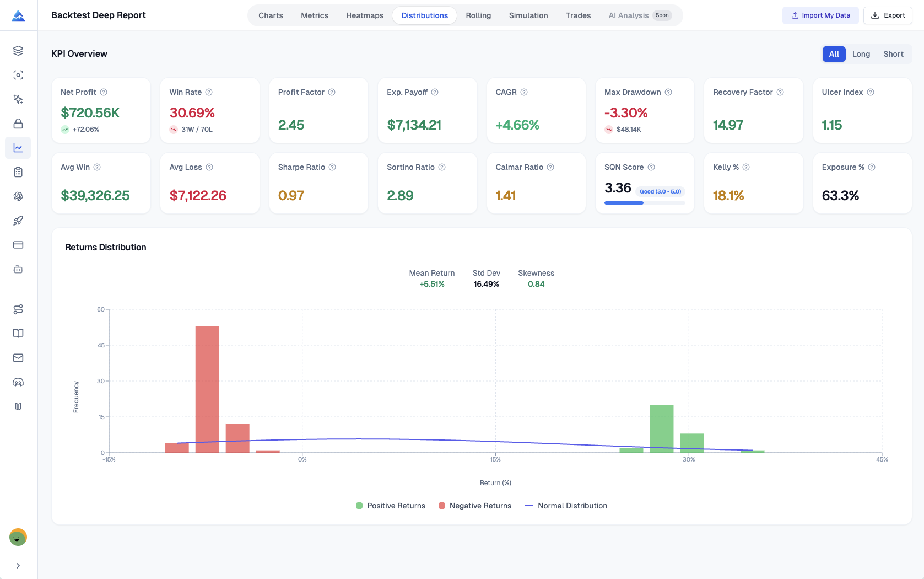This screenshot has height=579, width=924.
Task: Expand the sidebar with the chevron arrow
Action: point(17,565)
